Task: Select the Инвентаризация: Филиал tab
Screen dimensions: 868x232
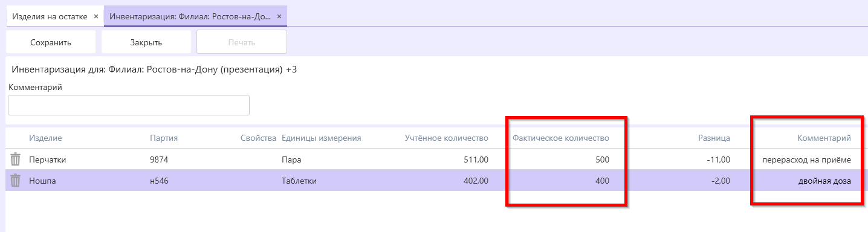Action: tap(190, 16)
